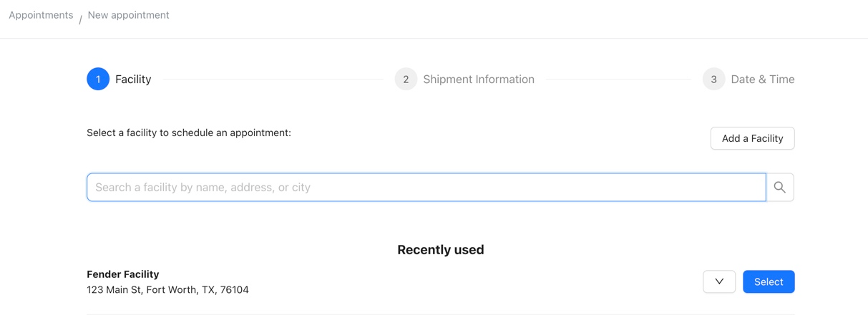Click the 123 Main St address text
This screenshot has height=318, width=868.
click(x=167, y=290)
